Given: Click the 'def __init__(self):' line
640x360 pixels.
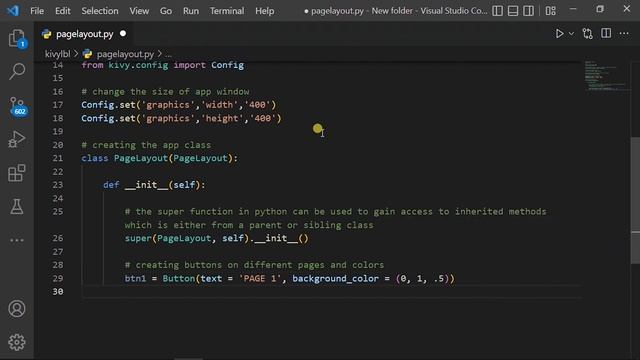Looking at the screenshot, I should pos(154,185).
